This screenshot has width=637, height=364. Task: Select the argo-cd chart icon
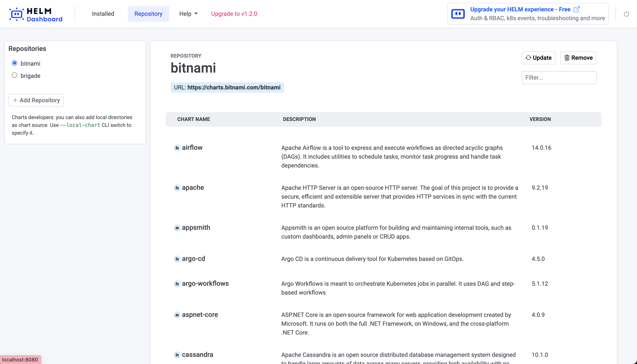[x=177, y=259]
